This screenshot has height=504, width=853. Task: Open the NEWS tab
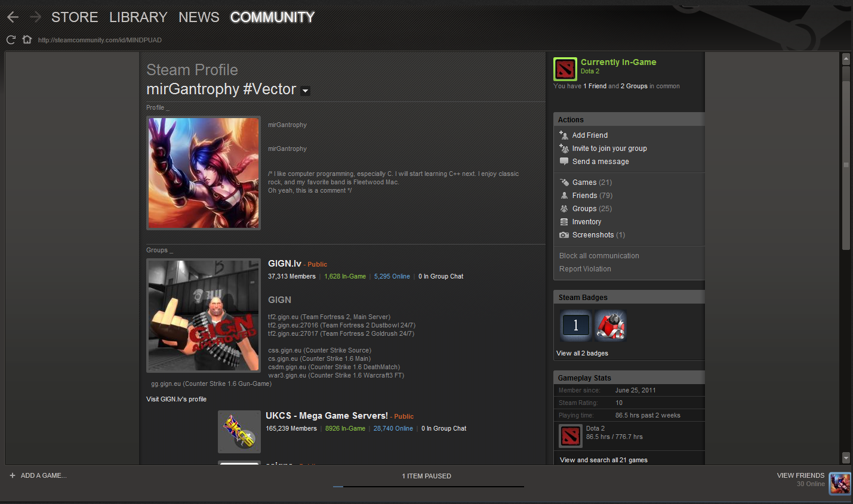pyautogui.click(x=199, y=17)
